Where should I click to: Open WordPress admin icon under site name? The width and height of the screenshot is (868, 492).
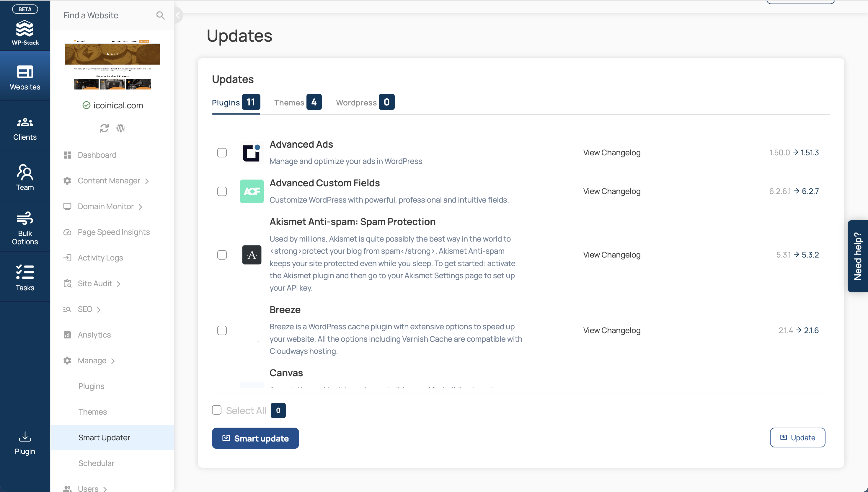120,128
